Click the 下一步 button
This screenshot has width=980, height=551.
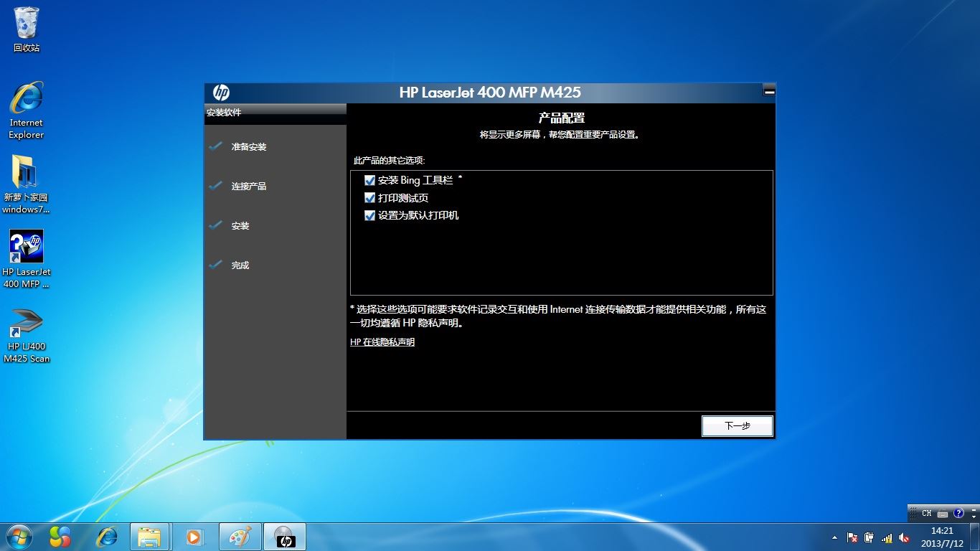pyautogui.click(x=737, y=425)
